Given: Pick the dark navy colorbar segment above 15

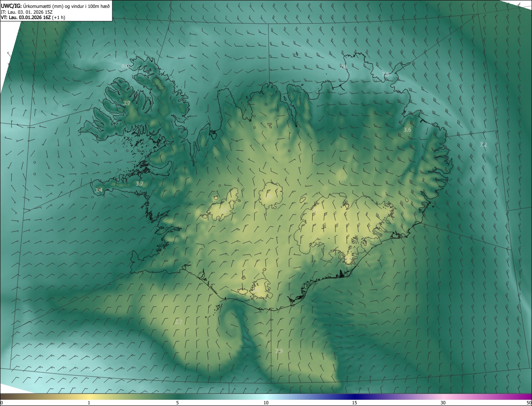Looking at the screenshot, I should tap(355, 396).
